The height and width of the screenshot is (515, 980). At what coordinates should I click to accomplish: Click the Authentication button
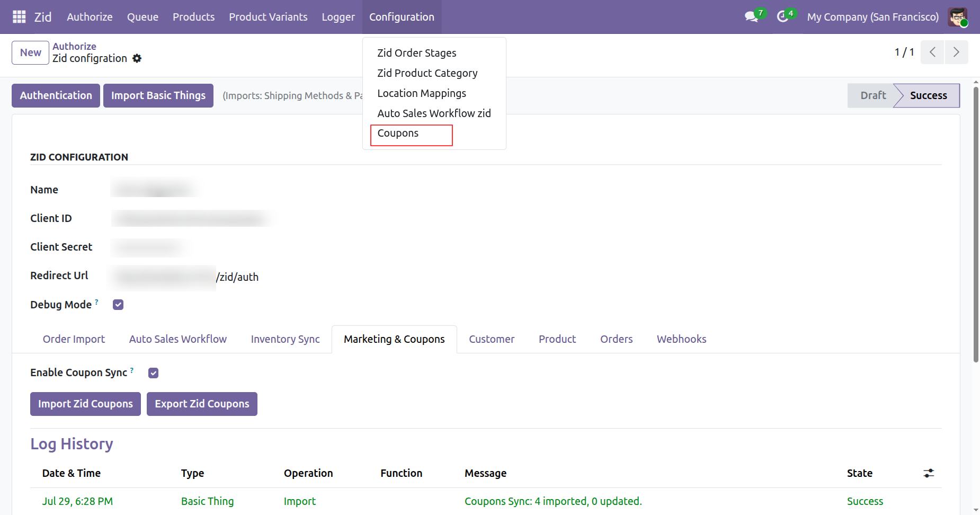[56, 95]
